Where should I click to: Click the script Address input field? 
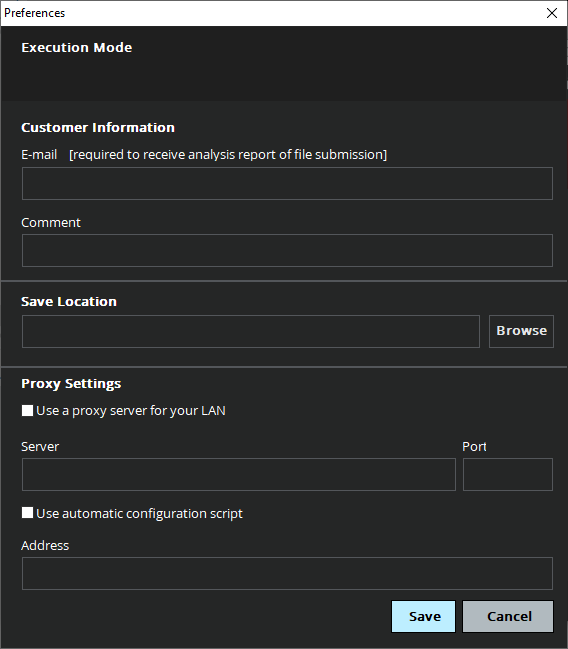point(287,573)
